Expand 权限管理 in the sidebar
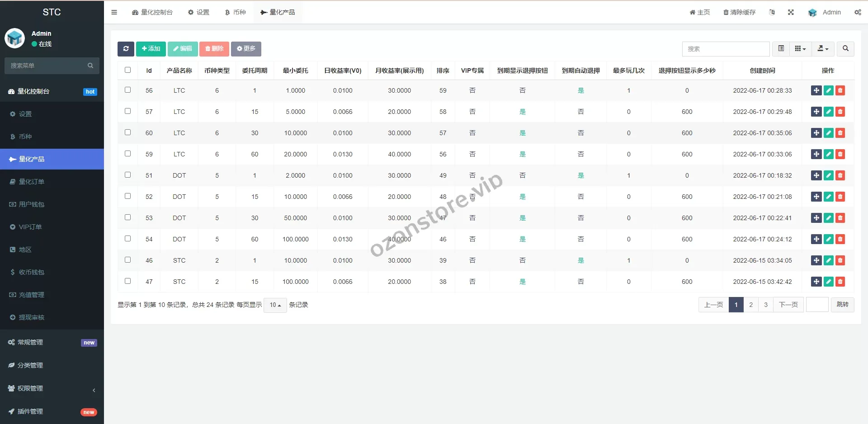The height and width of the screenshot is (424, 868). point(30,388)
